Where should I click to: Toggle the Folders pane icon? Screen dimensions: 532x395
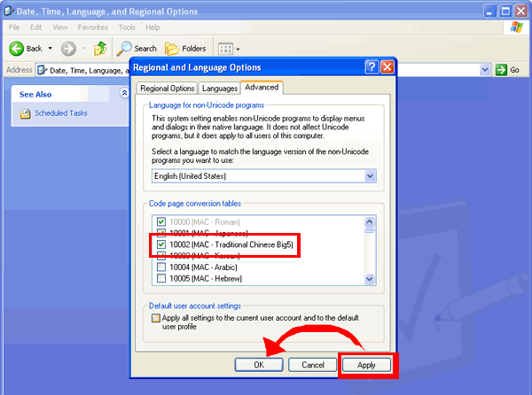[x=171, y=48]
